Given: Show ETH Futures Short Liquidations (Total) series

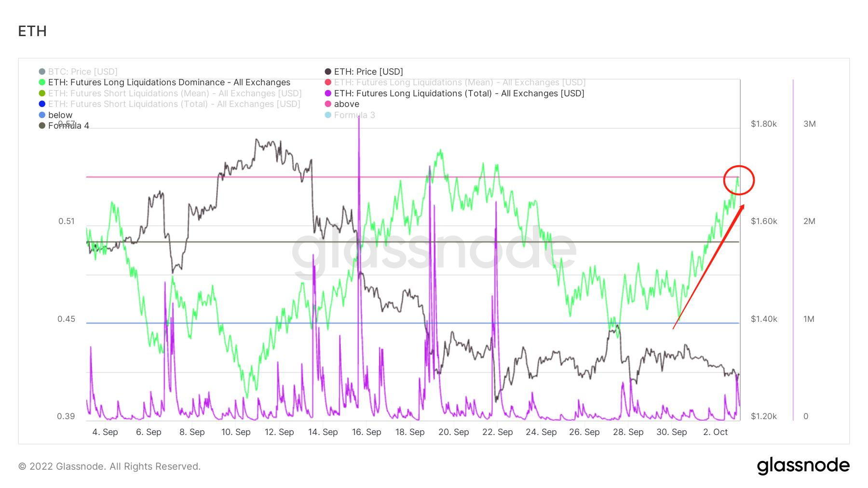Looking at the screenshot, I should (169, 104).
